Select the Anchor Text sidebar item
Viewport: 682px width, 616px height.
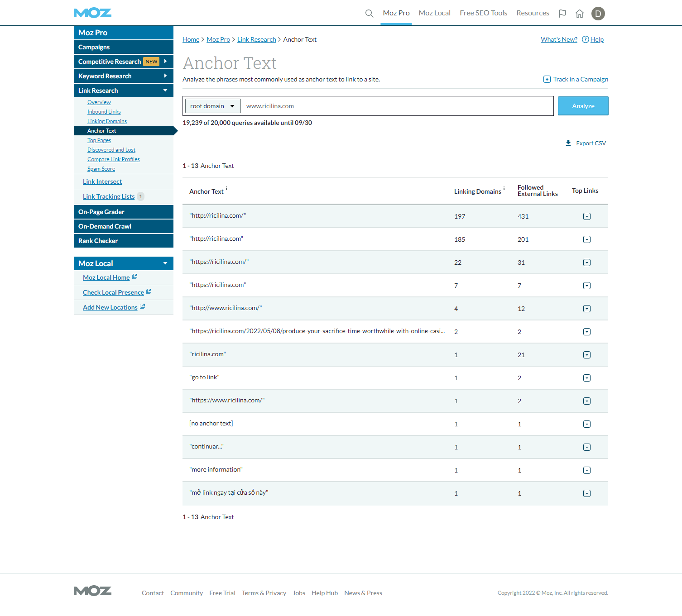124,131
